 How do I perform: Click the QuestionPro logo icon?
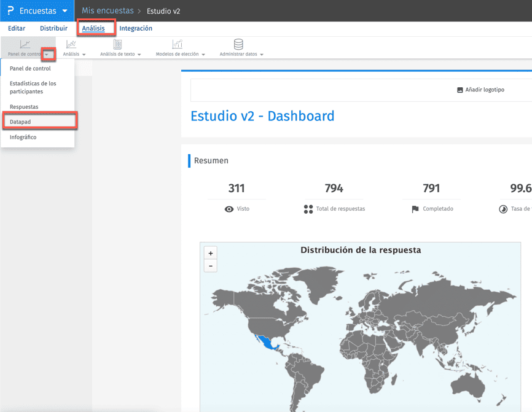point(10,11)
